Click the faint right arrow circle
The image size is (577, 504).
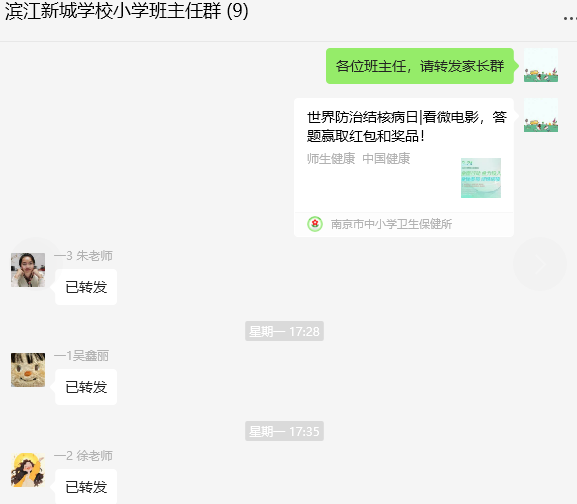540,264
